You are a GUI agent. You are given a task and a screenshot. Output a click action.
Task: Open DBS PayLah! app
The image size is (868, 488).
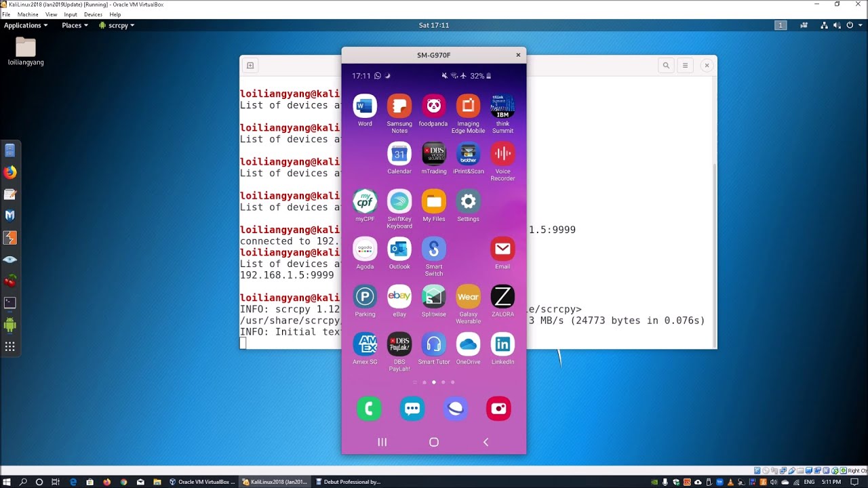[x=399, y=344]
